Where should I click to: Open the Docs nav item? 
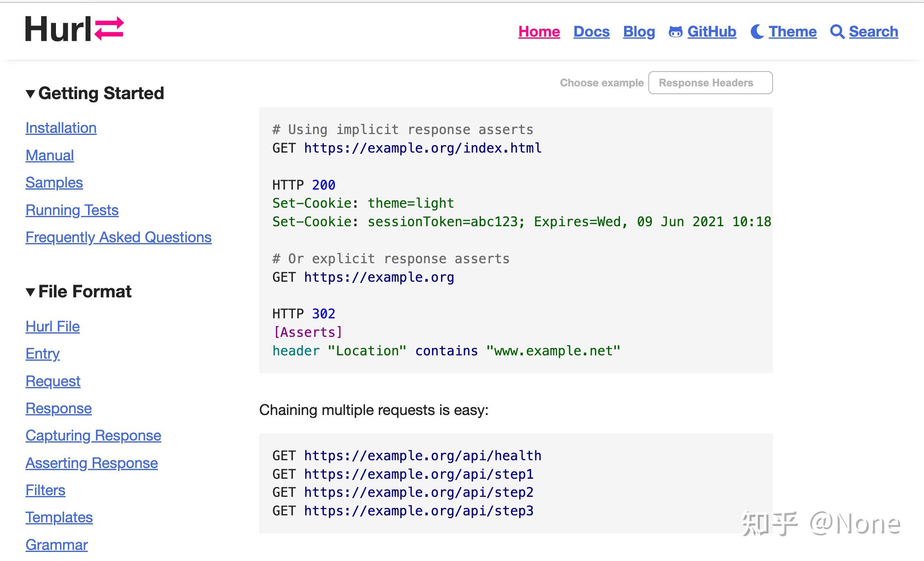(591, 32)
